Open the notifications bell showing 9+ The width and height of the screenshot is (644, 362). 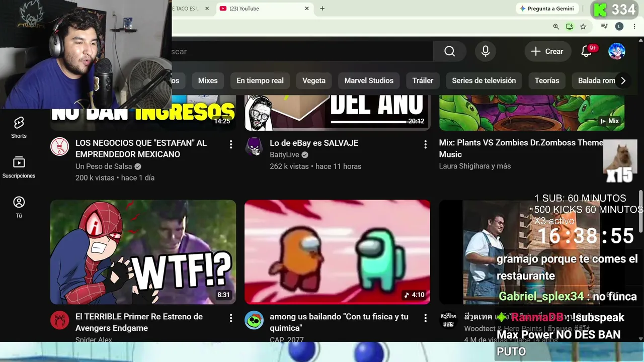[x=586, y=51]
